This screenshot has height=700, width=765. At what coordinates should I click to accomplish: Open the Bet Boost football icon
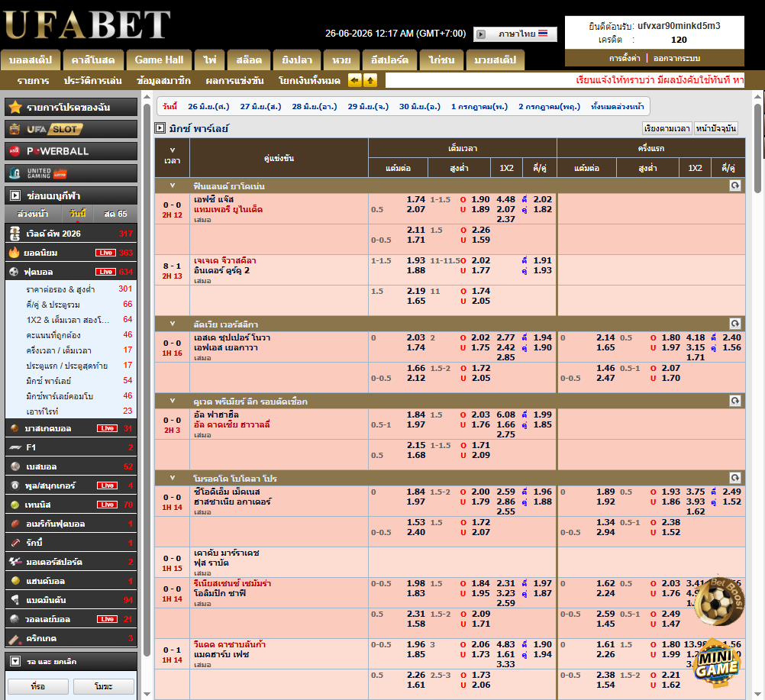point(719,601)
